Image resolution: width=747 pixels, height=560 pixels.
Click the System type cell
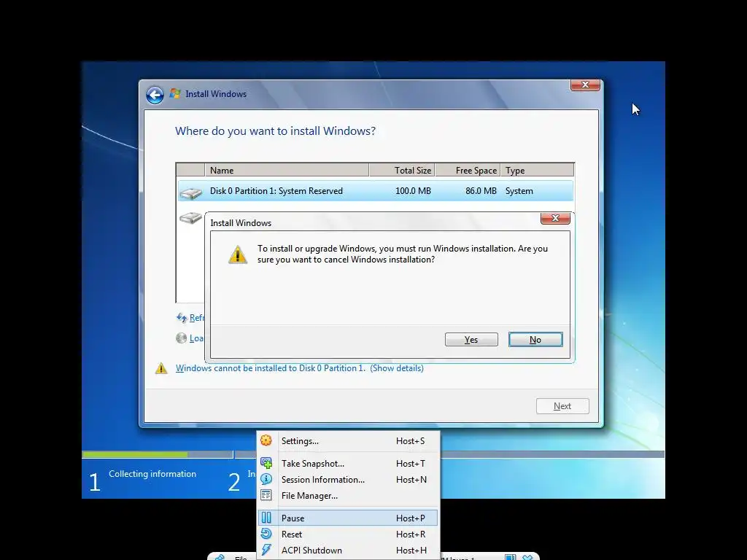pyautogui.click(x=519, y=191)
